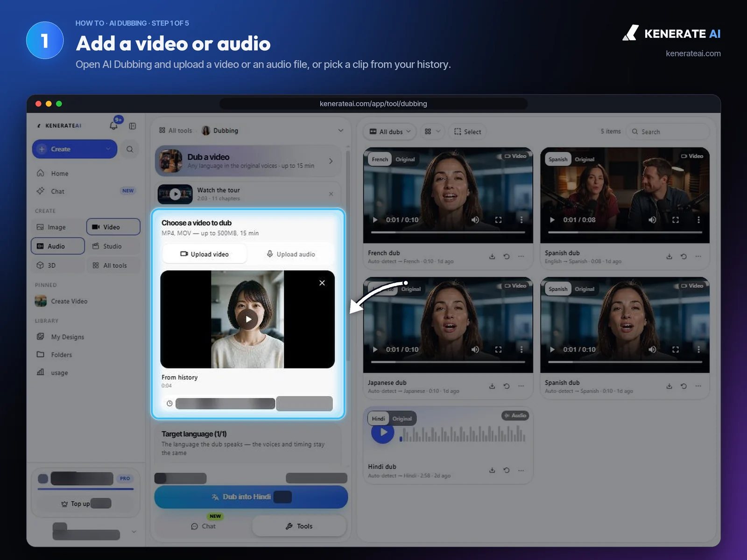Play the French dub video
Viewport: 747px width, 560px height.
click(375, 220)
